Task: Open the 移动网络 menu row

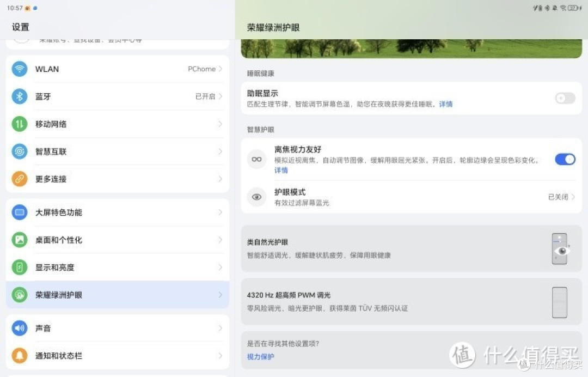Action: 118,124
